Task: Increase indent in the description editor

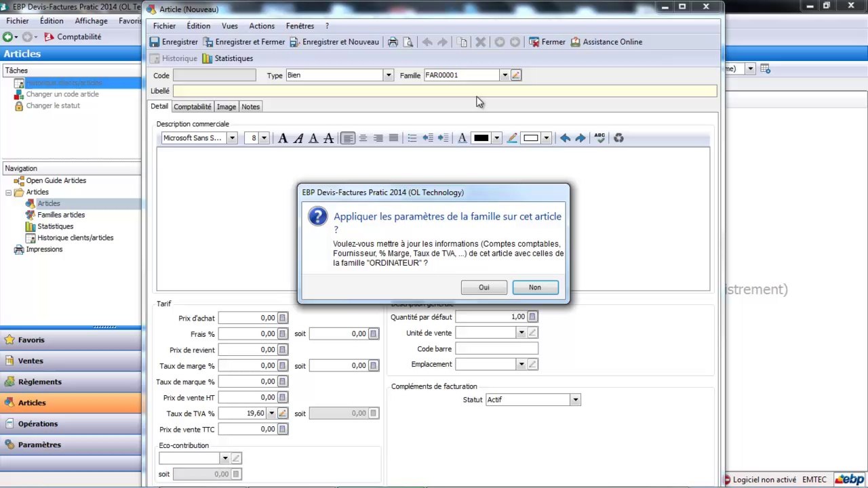Action: 443,138
